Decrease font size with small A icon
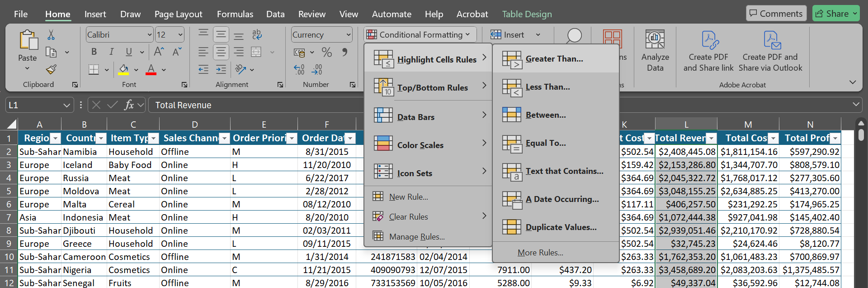868x288 pixels. pyautogui.click(x=177, y=52)
